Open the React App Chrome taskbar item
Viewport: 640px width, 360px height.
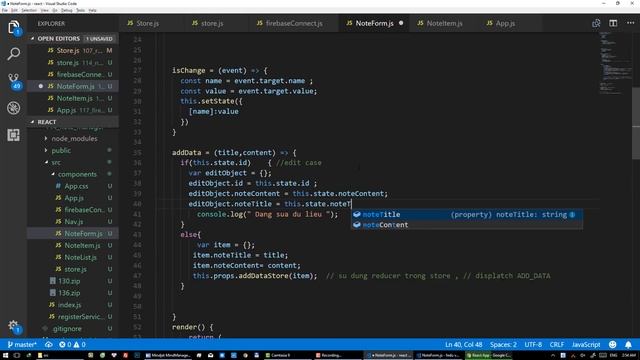[x=489, y=355]
